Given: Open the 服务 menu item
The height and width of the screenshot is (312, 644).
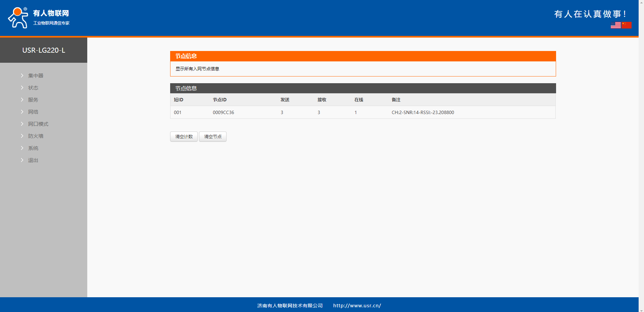Looking at the screenshot, I should 33,100.
